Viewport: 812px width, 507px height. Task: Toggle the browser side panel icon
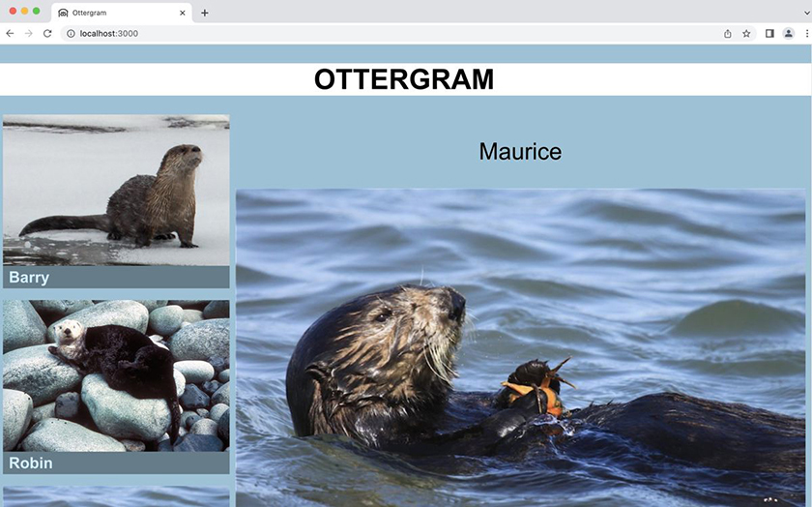[769, 33]
